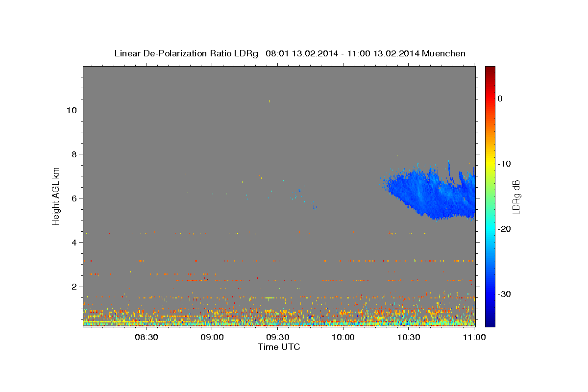588x392 pixels.
Task: Click the 10:00 time tick label
Action: (x=343, y=337)
